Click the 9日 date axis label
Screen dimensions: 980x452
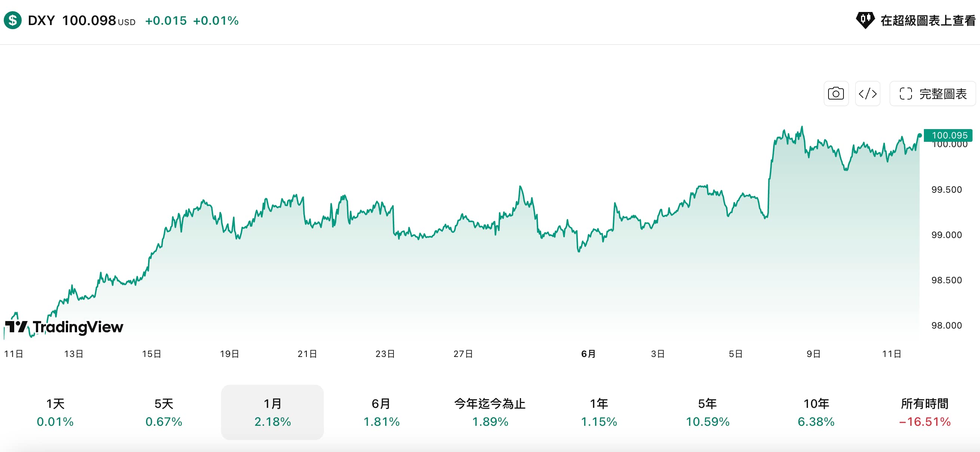(x=814, y=354)
